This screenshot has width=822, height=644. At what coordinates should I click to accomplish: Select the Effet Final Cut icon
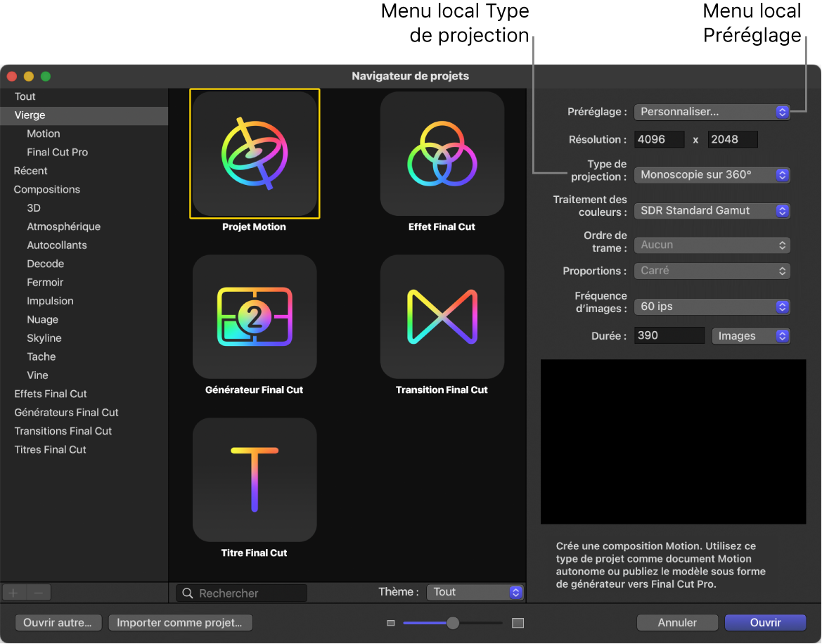coord(442,153)
